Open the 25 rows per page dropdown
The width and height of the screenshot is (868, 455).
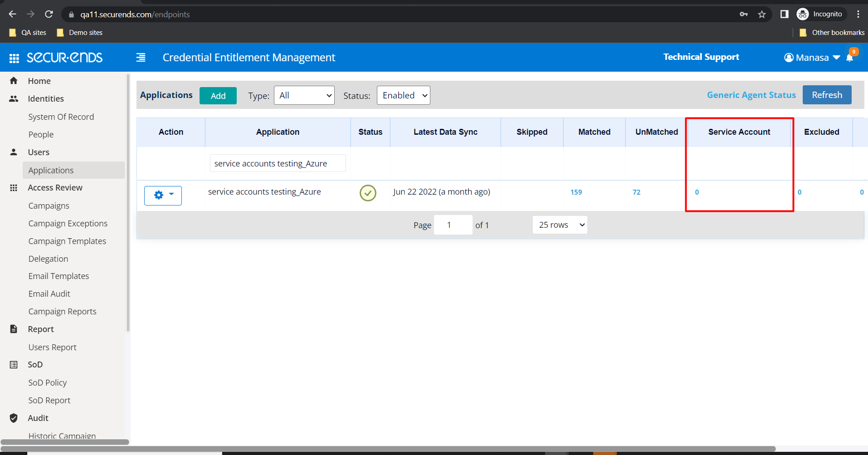point(560,225)
